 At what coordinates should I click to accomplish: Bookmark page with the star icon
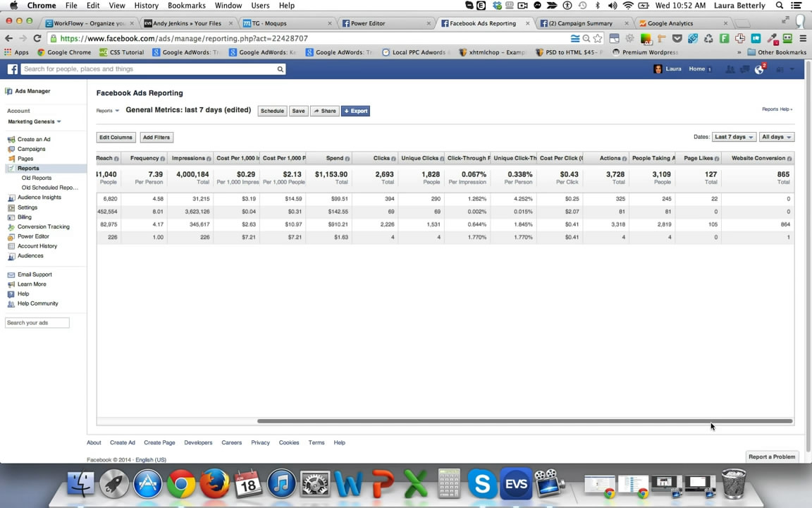coord(598,38)
